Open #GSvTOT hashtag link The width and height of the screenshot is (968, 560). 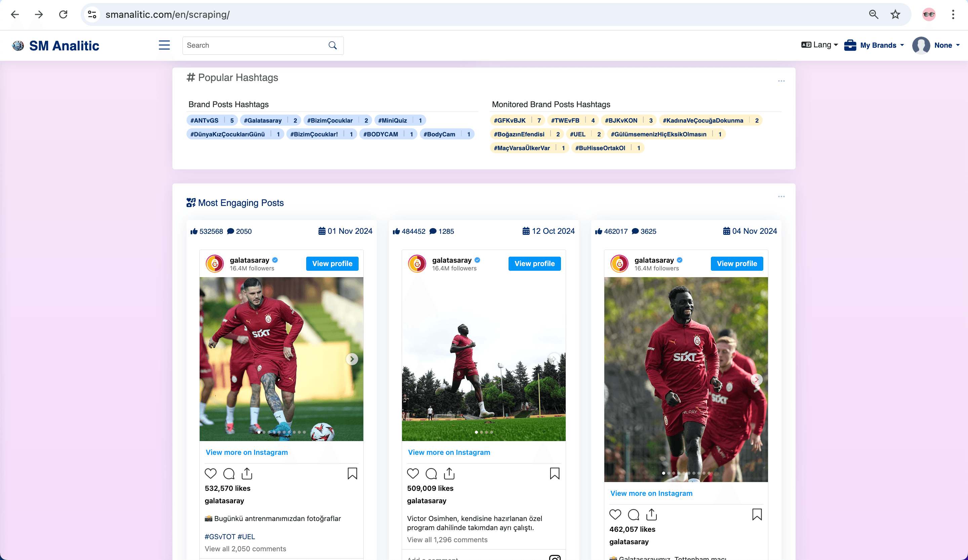[220, 537]
